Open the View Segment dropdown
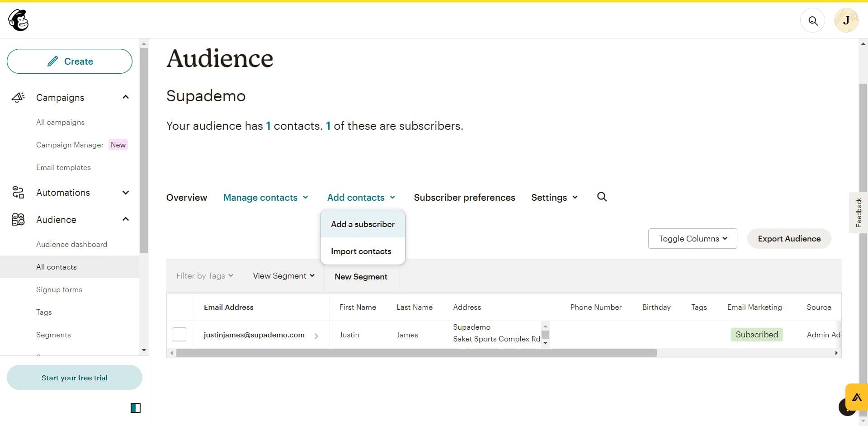The image size is (868, 426). pos(283,275)
